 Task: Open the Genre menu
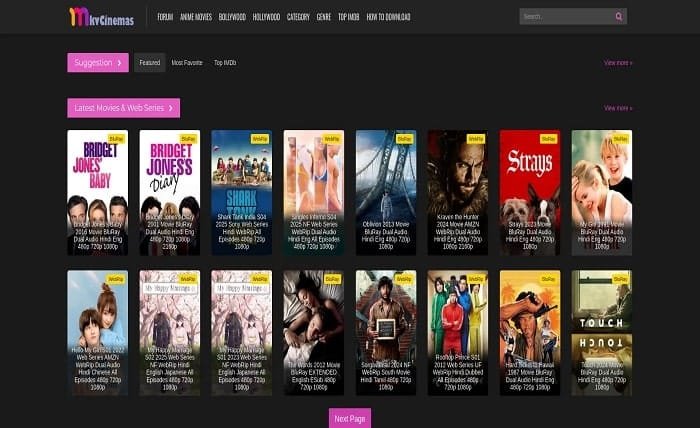[x=324, y=17]
